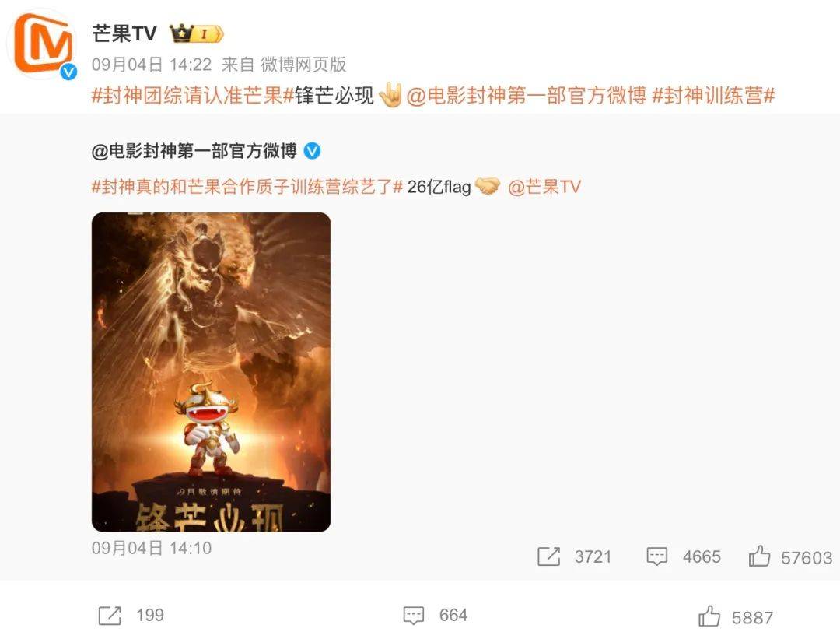Image resolution: width=840 pixels, height=639 pixels.
Task: Open the 锋芒必现 poster image thumbnail
Action: tap(211, 372)
